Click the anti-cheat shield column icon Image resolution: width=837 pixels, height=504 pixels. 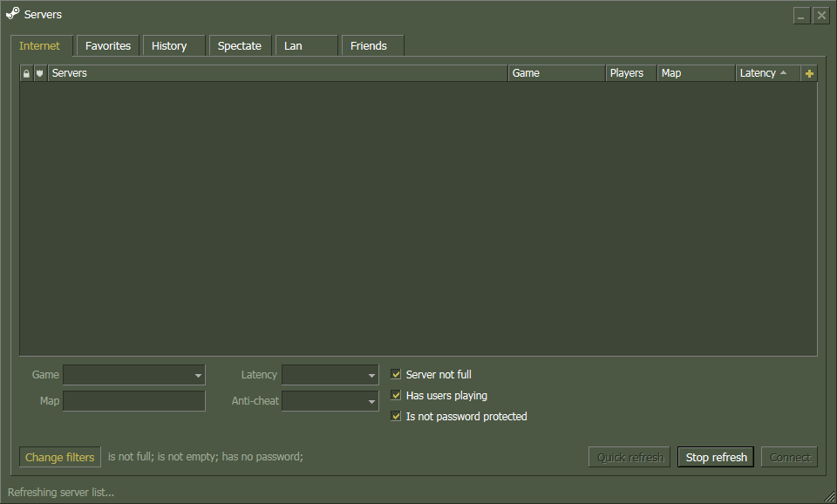(x=39, y=73)
